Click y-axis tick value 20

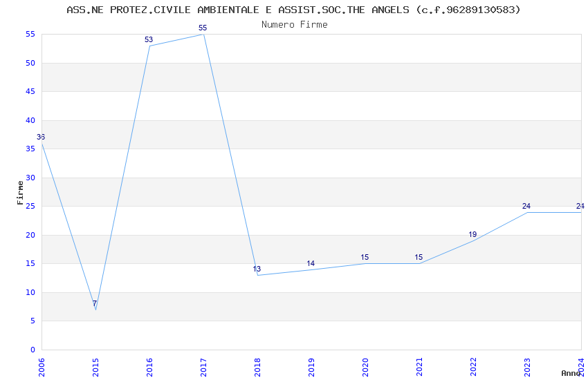coord(30,235)
